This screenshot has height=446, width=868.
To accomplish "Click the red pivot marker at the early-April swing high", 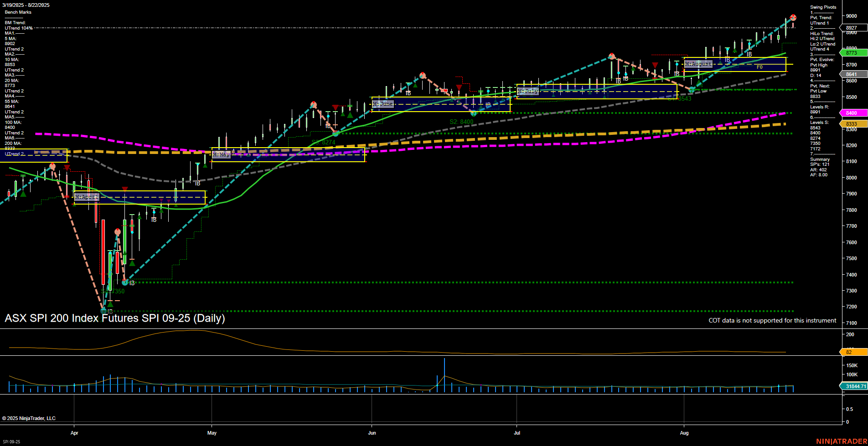I will [52, 167].
